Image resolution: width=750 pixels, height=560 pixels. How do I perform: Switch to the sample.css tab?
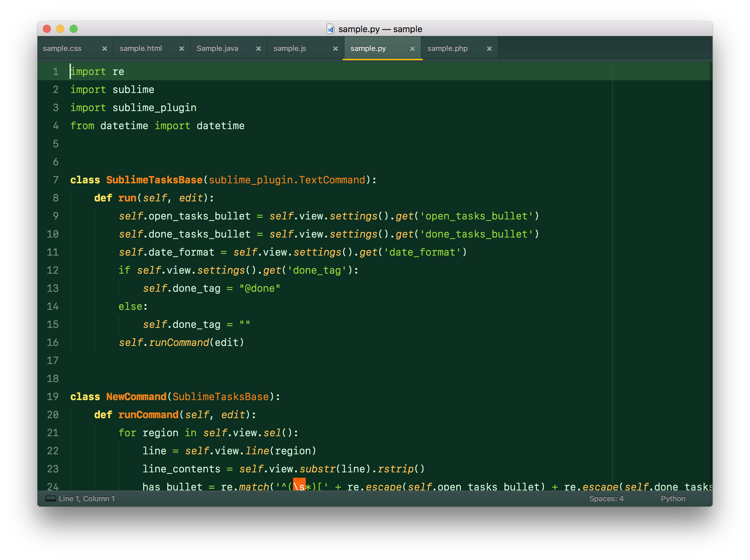coord(62,49)
